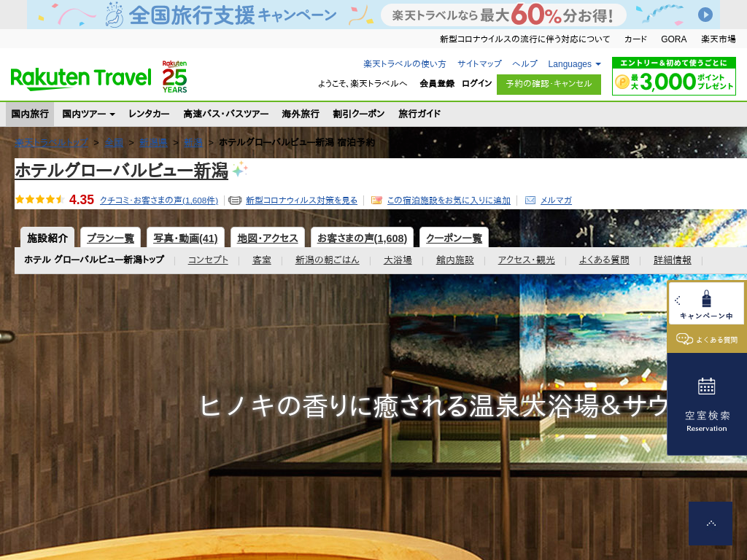Click the ホテルグローバルビュー新潟 hotel title
This screenshot has width=747, height=560.
122,170
